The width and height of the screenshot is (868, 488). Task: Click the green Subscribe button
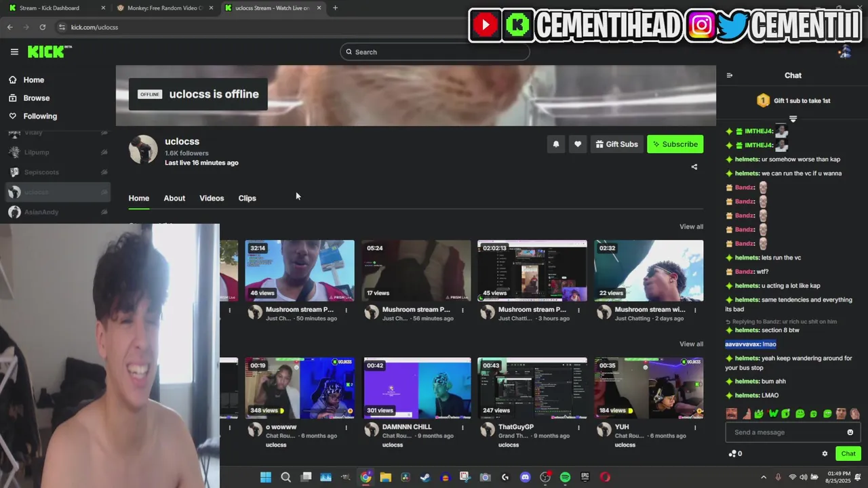coord(675,144)
